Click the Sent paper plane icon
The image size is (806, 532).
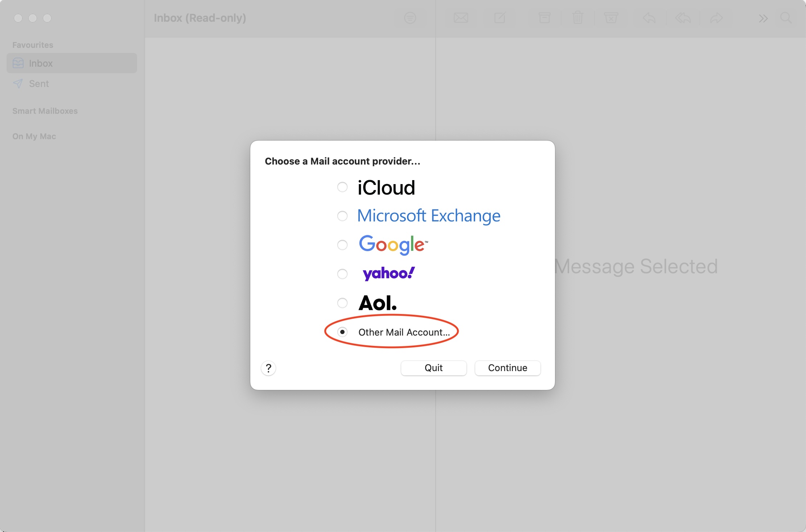[18, 84]
